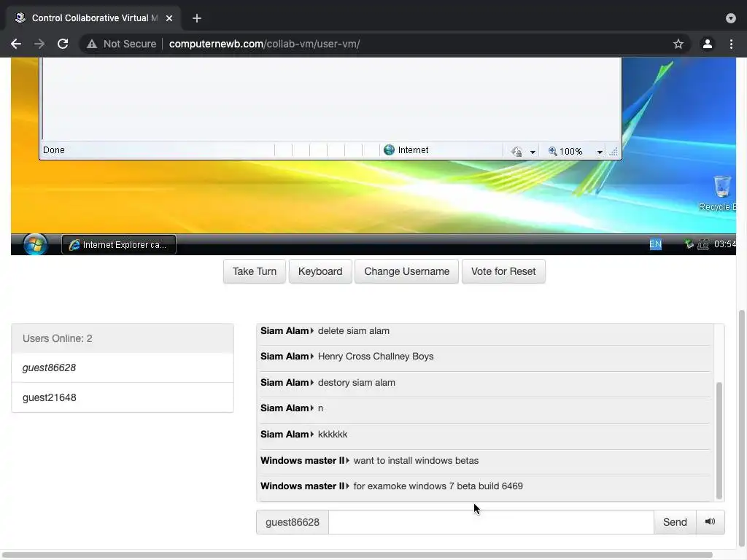Screen dimensions: 747x560
Task: Click the IE zoom magnifier 100% control
Action: click(565, 152)
